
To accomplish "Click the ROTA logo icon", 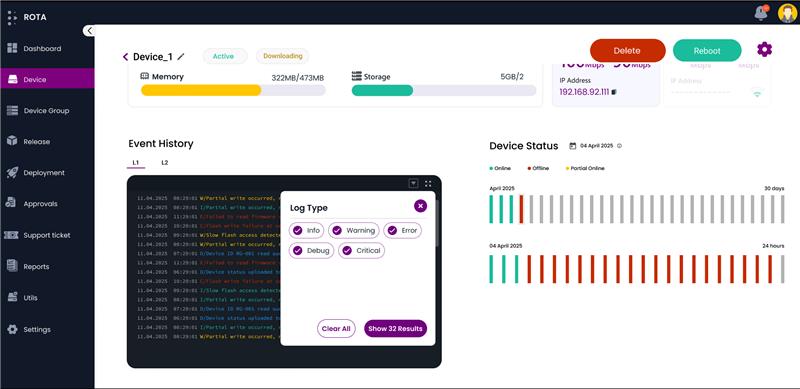I will click(x=12, y=18).
